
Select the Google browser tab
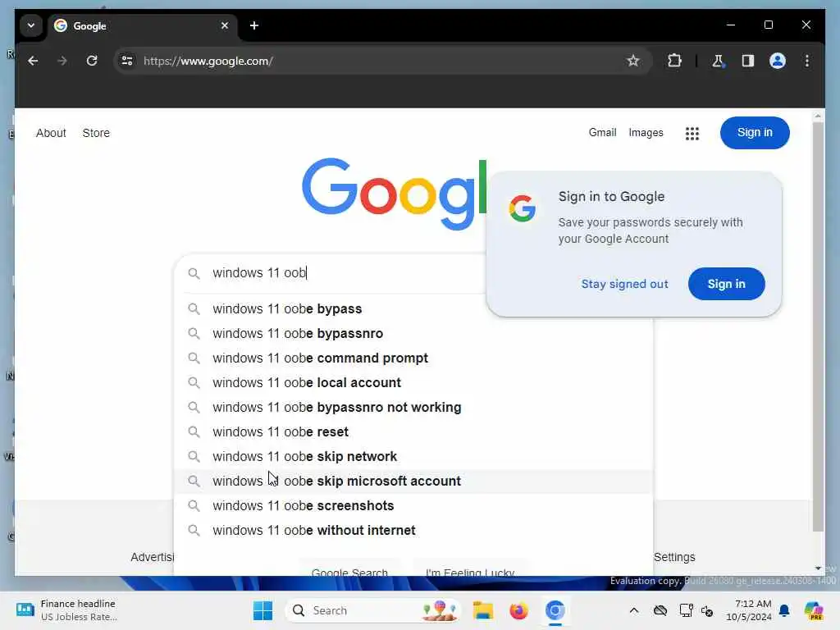pyautogui.click(x=143, y=25)
